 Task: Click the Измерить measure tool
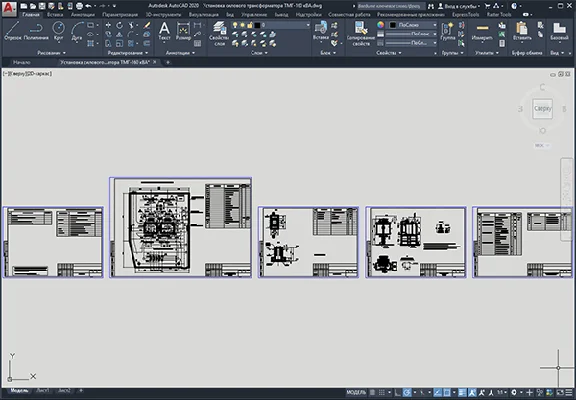[482, 31]
